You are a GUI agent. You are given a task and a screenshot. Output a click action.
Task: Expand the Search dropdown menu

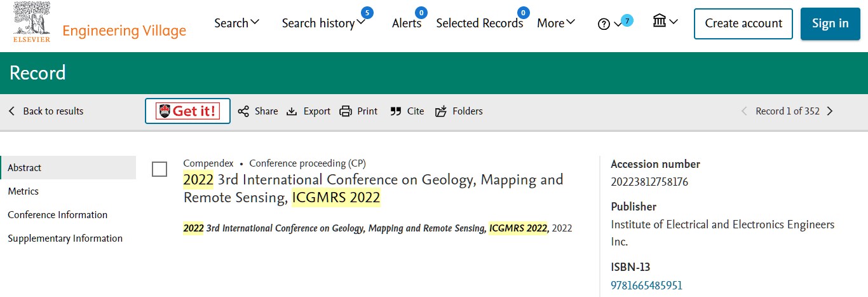point(237,23)
